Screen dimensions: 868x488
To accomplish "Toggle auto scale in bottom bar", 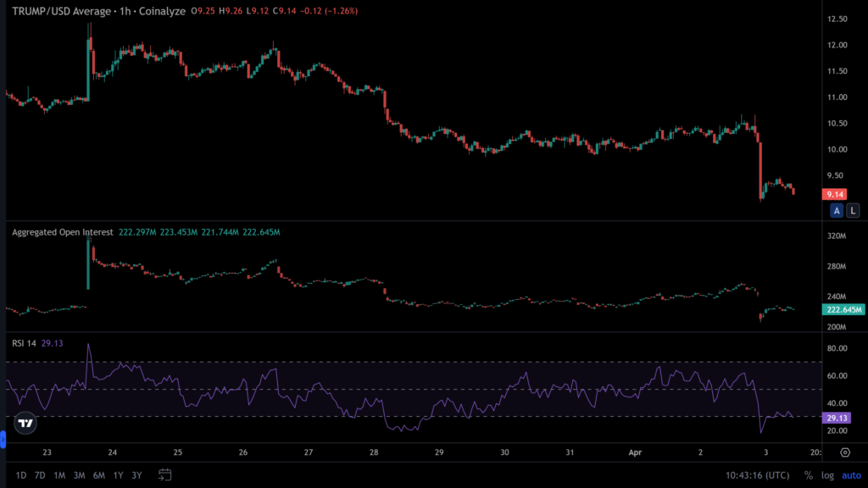I will click(x=851, y=475).
